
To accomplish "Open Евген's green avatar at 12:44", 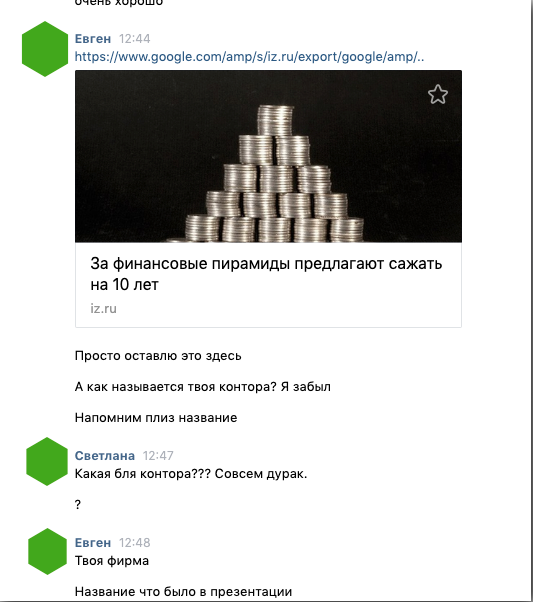I will (x=45, y=49).
